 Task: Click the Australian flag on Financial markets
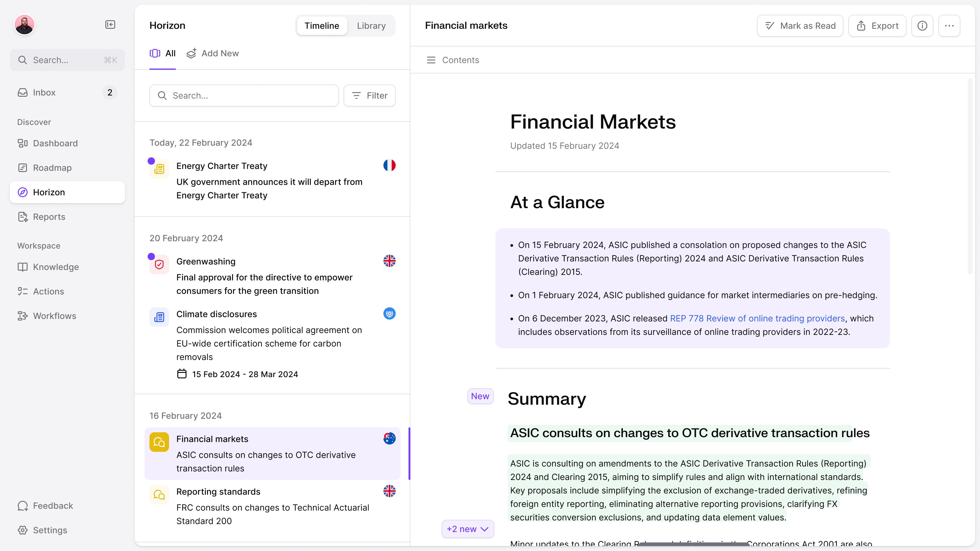[x=389, y=438]
